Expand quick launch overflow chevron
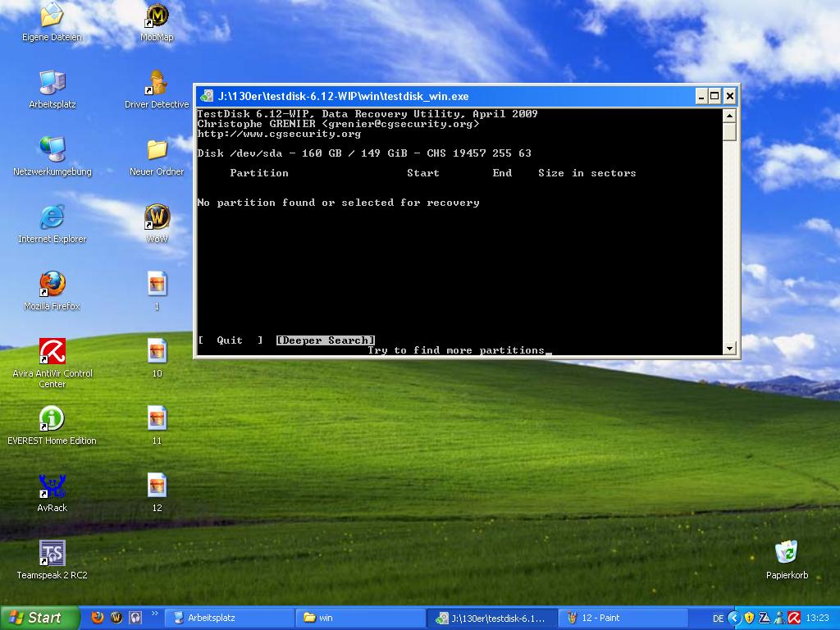This screenshot has height=630, width=840. point(155,614)
